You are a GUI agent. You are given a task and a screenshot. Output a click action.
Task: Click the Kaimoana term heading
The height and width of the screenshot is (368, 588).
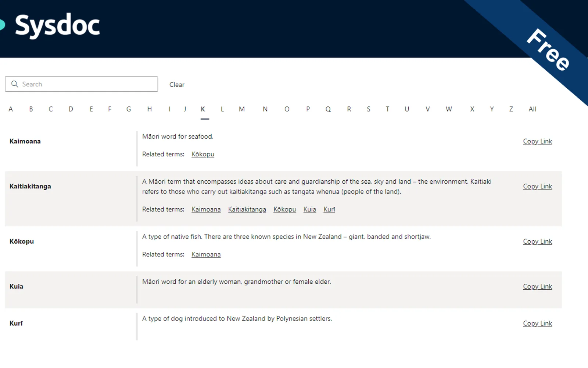[x=25, y=141]
